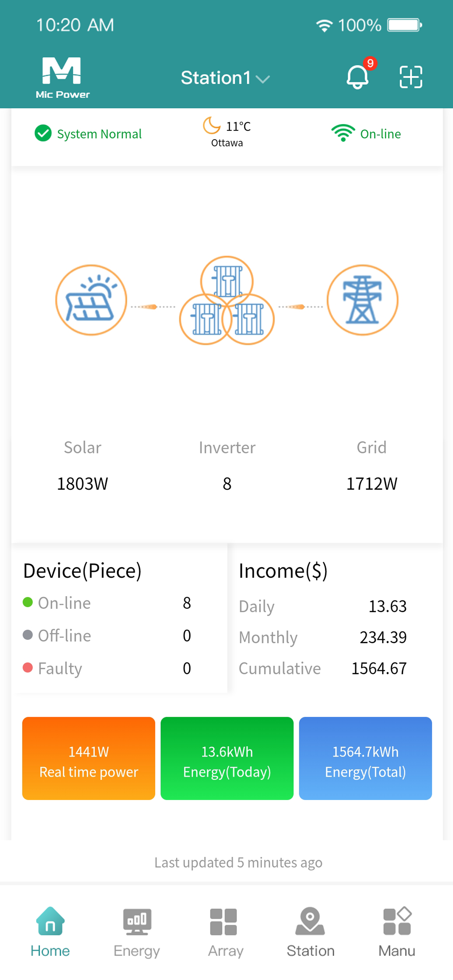Tap the green System Normal checkmark icon
Image resolution: width=453 pixels, height=980 pixels.
tap(43, 133)
